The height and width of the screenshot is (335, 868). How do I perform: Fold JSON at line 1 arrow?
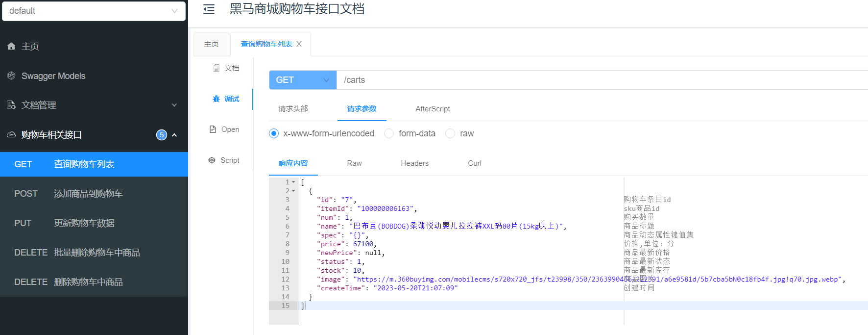coord(293,182)
